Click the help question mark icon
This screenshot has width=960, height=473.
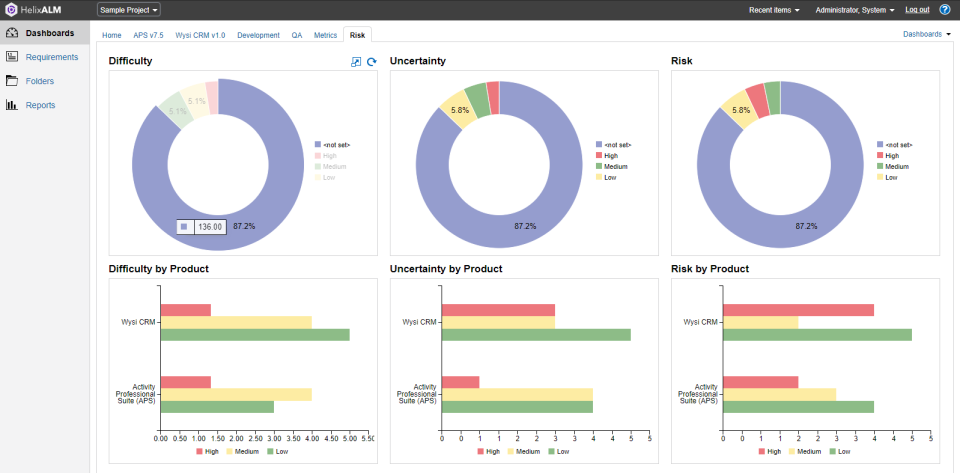(x=944, y=10)
